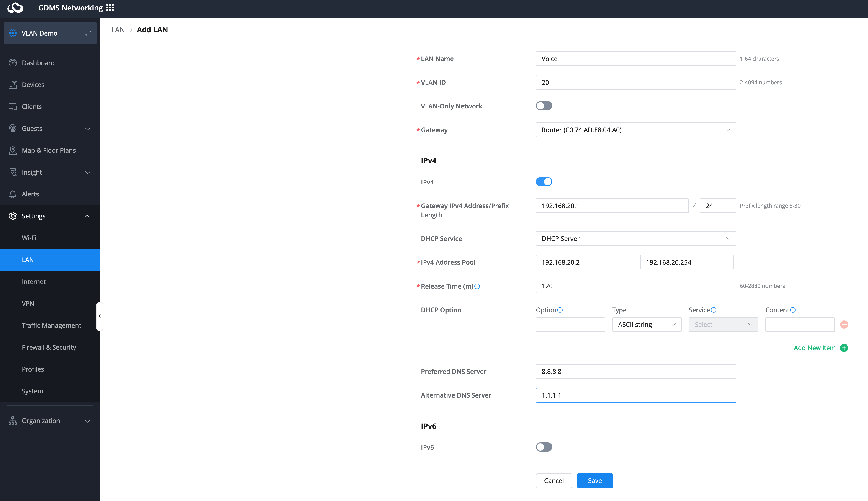Click the DHCP Content info icon

point(793,310)
